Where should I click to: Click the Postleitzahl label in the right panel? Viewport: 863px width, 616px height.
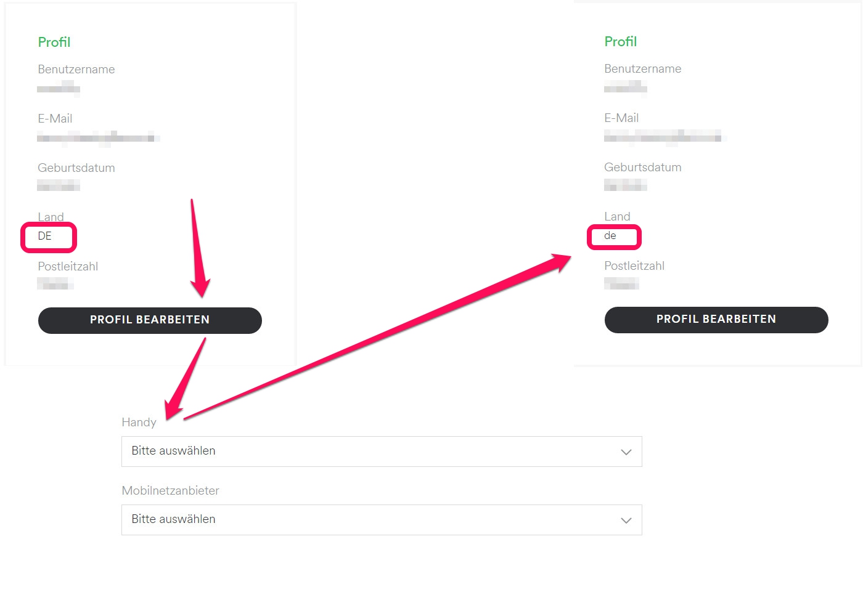click(x=634, y=266)
